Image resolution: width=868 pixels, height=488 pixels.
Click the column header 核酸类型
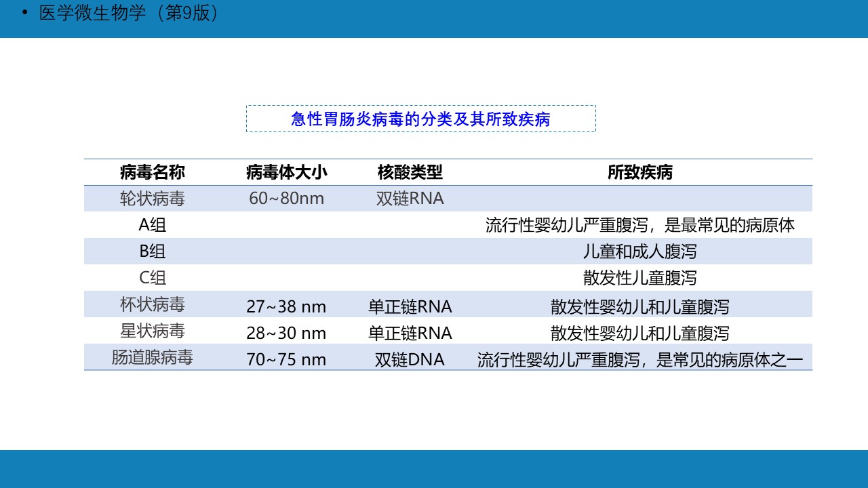point(410,172)
